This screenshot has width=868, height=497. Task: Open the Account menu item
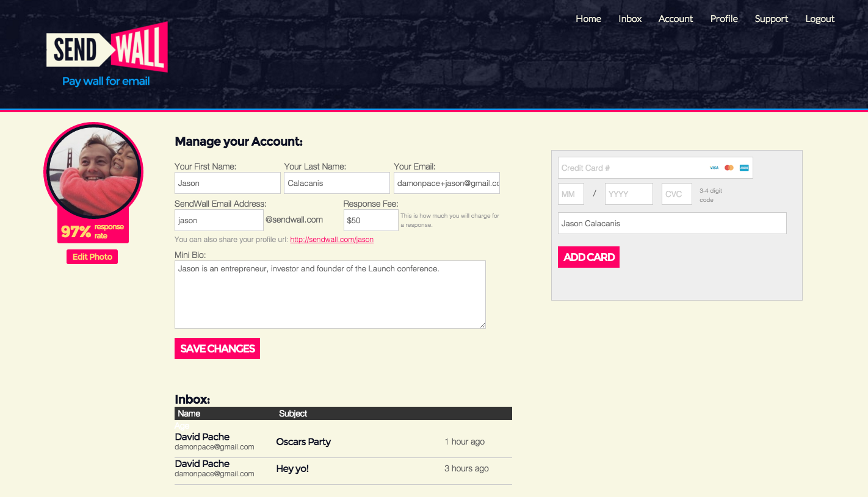[x=676, y=19]
